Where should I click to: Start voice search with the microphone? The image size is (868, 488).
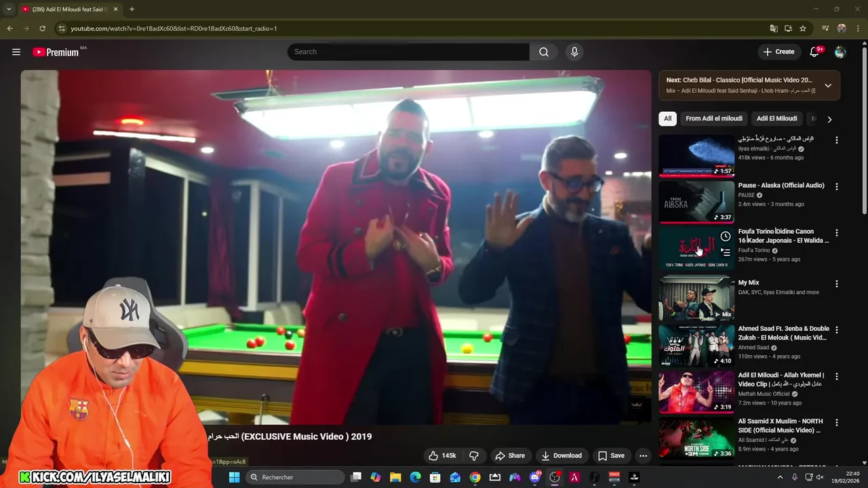[574, 52]
